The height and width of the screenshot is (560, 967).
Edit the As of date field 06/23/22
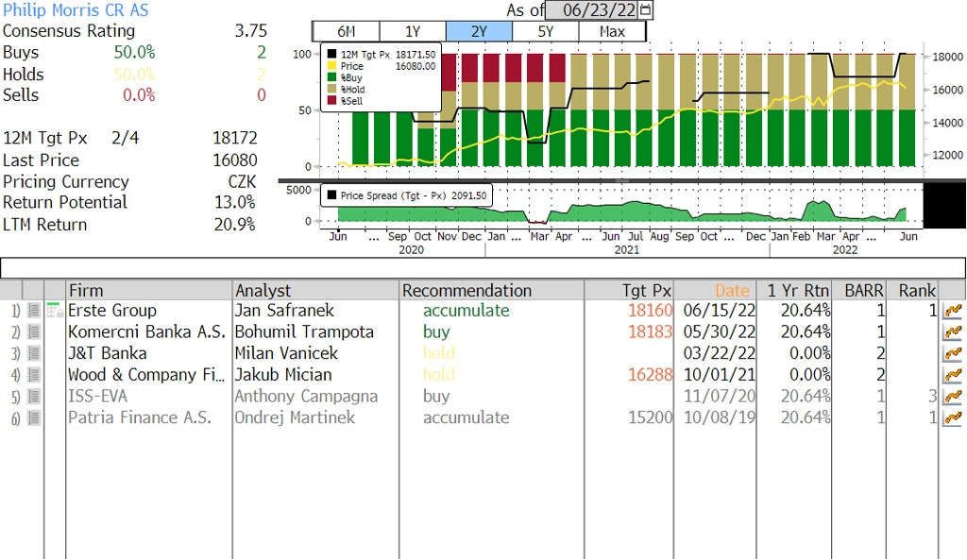click(x=593, y=9)
